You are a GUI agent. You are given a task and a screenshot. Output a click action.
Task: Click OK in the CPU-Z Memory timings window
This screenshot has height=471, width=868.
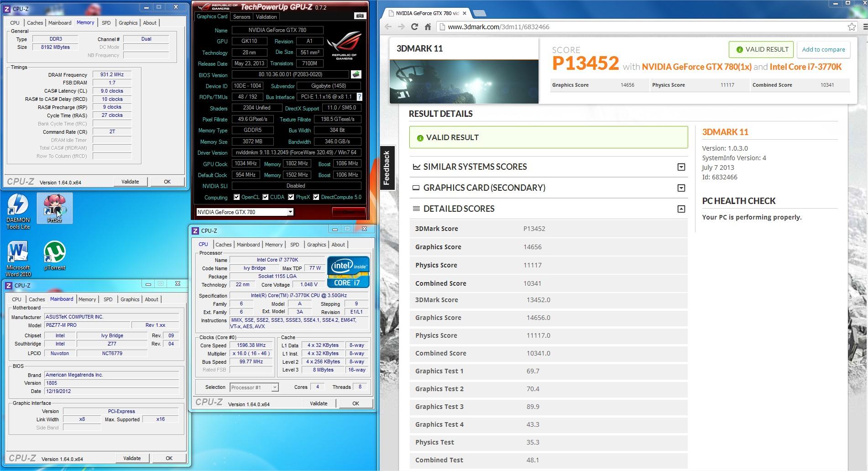167,182
